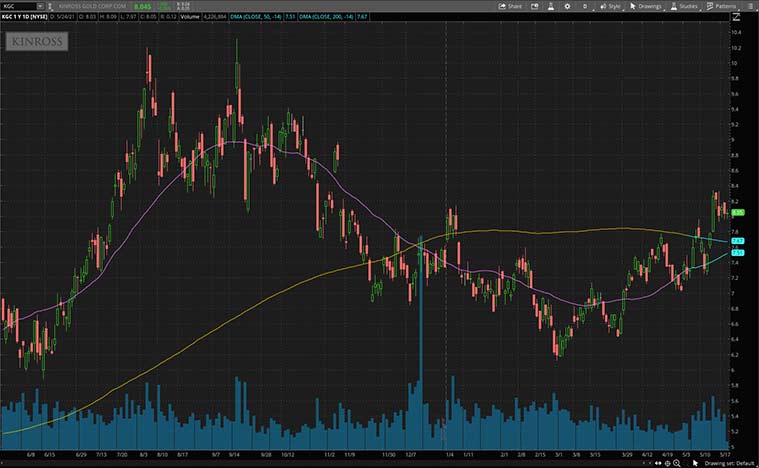
Task: Click the double-arrow scroll icon at bottom
Action: pos(658,463)
